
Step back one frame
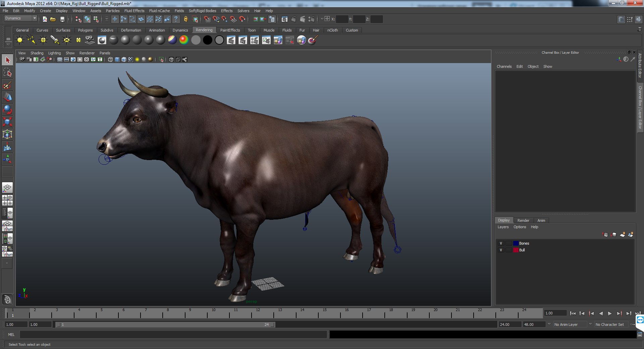tap(582, 313)
